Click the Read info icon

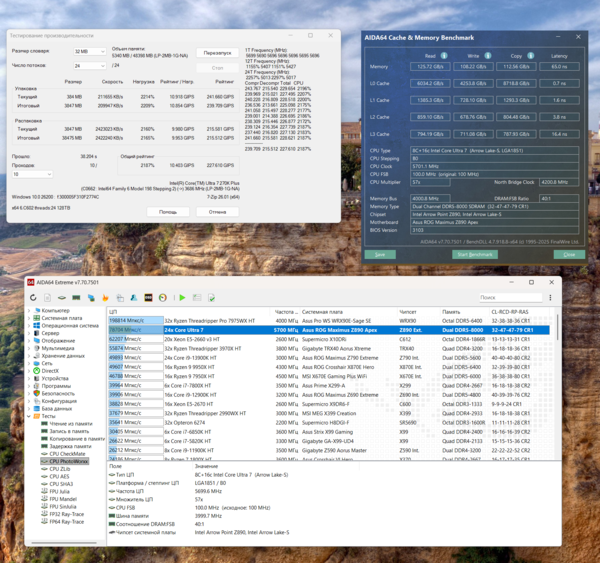pos(444,55)
